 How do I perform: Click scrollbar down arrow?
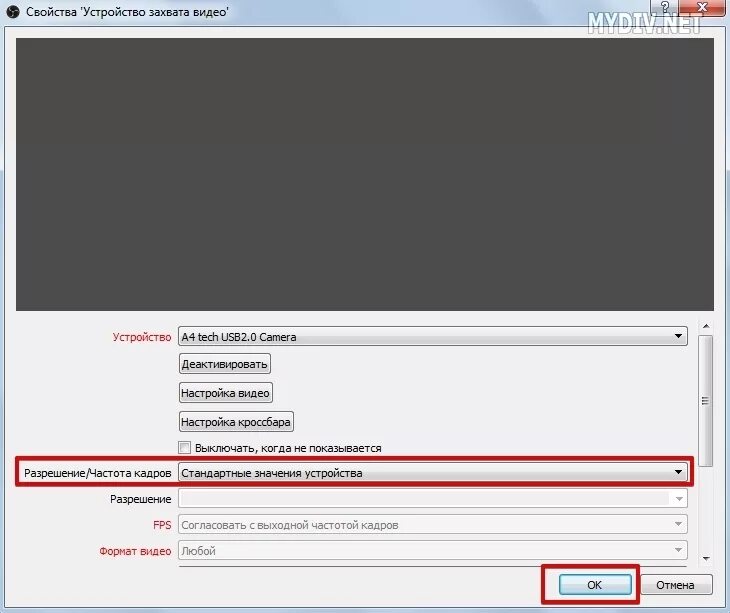pyautogui.click(x=706, y=558)
